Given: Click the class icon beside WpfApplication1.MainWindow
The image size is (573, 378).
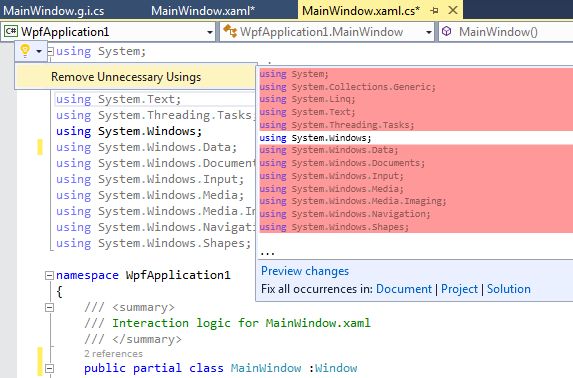Looking at the screenshot, I should tap(230, 31).
